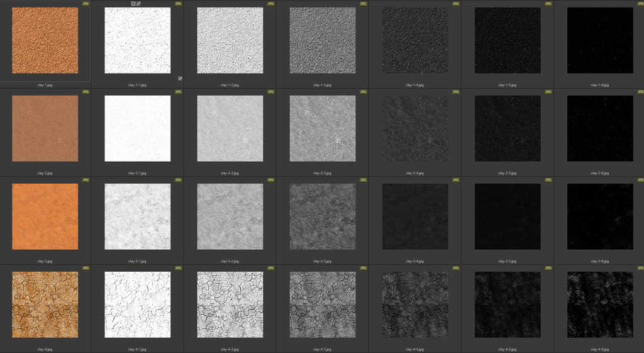Click the clay-4-5.jpg filename label
This screenshot has height=353, width=644.
click(508, 349)
